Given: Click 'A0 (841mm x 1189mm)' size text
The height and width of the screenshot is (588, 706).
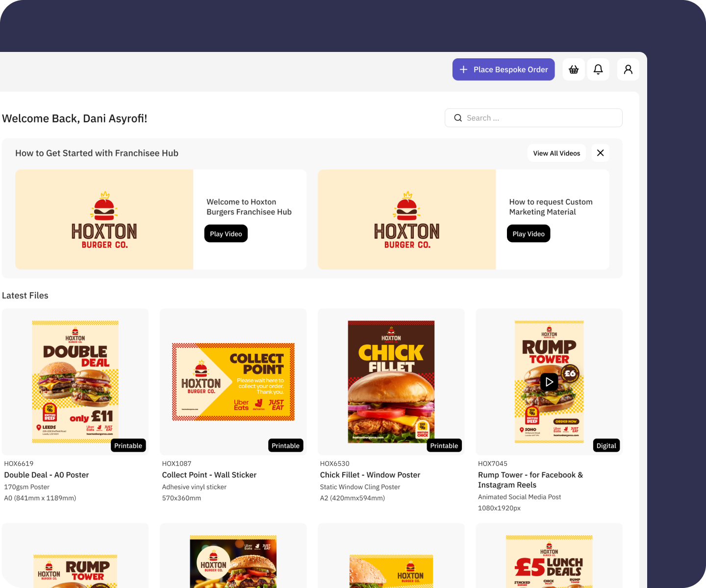Looking at the screenshot, I should click(x=40, y=498).
